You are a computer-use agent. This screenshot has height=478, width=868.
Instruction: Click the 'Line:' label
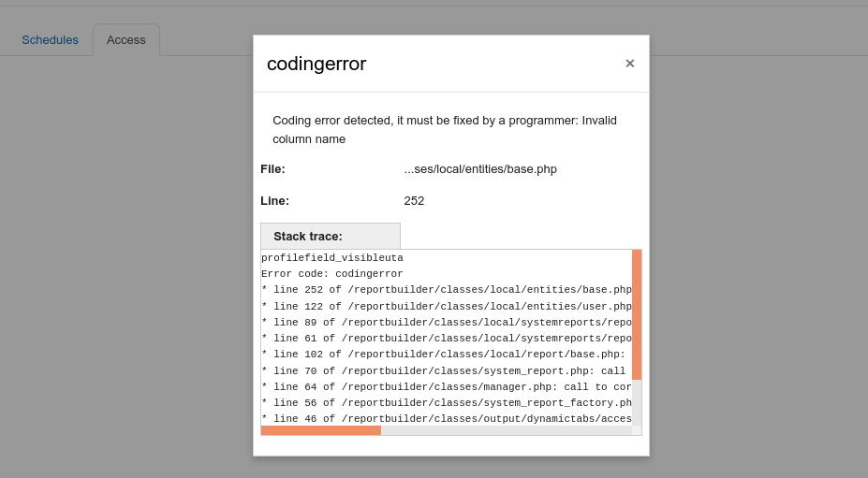coord(274,201)
